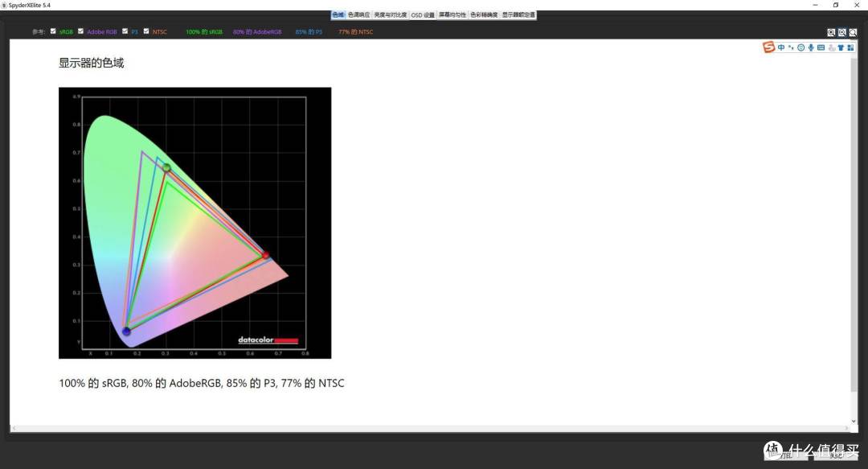The image size is (868, 469).
Task: Click the zoom out magnifier icon
Action: [x=842, y=33]
